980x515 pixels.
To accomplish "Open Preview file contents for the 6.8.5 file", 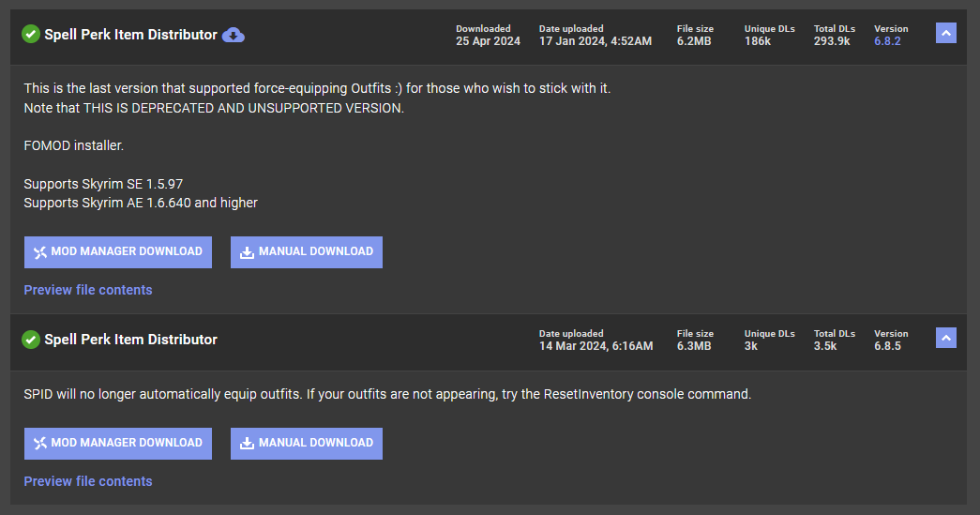I will (x=88, y=481).
